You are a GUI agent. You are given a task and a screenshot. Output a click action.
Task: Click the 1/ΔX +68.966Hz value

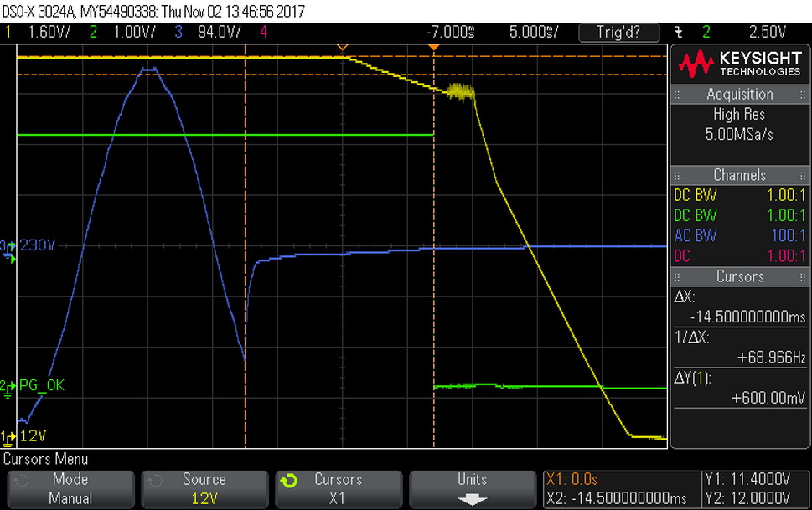pos(771,358)
